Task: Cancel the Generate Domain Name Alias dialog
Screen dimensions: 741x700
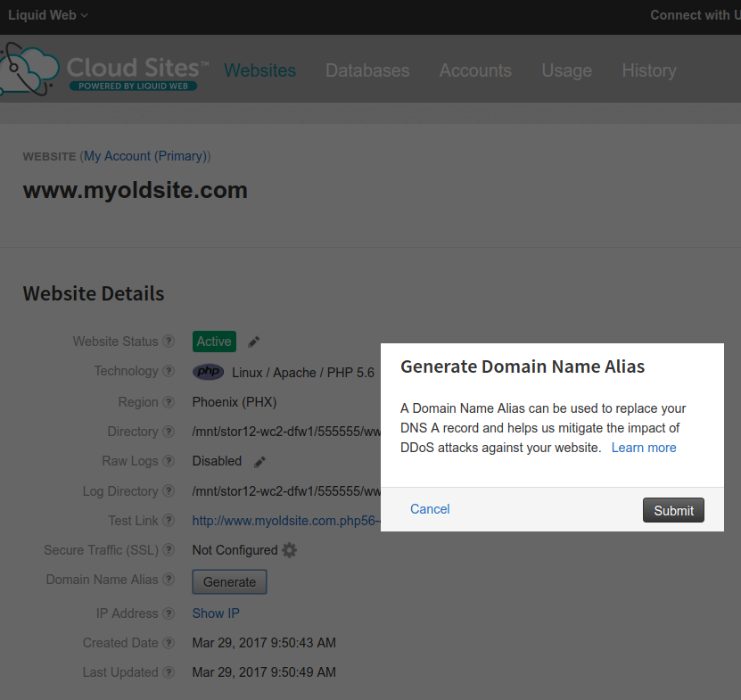Action: pos(430,509)
